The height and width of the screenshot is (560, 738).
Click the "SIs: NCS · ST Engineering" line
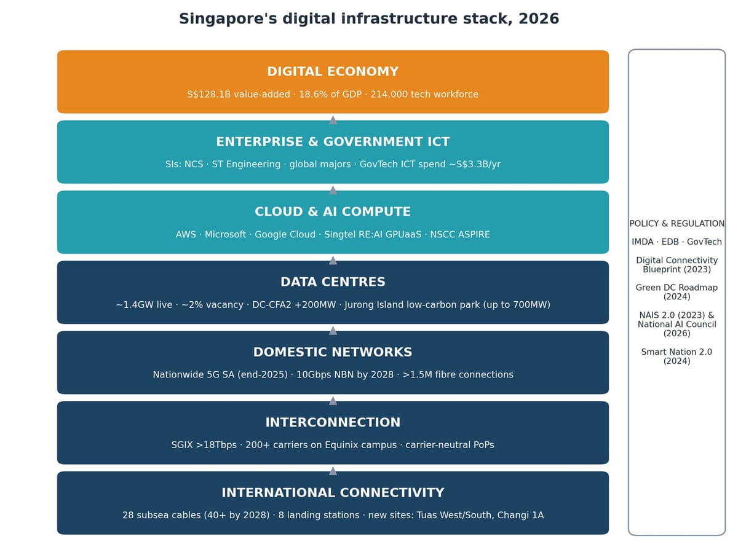(x=333, y=165)
